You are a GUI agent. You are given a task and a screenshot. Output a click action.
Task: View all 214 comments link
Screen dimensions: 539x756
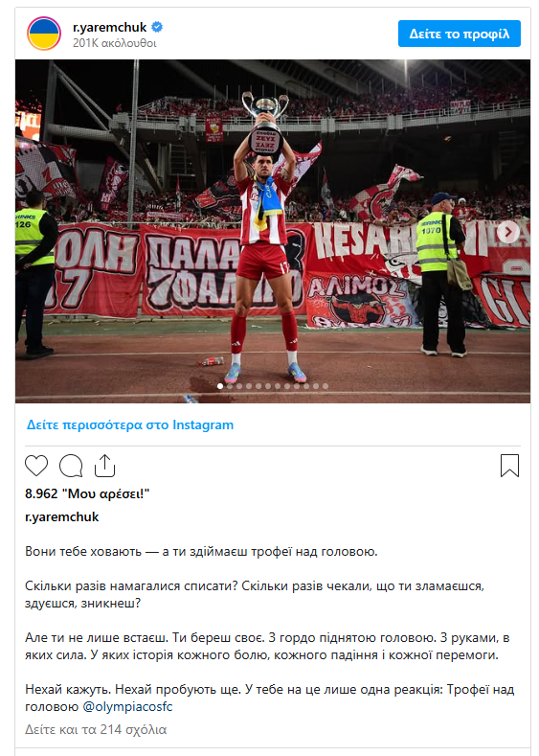(x=96, y=729)
